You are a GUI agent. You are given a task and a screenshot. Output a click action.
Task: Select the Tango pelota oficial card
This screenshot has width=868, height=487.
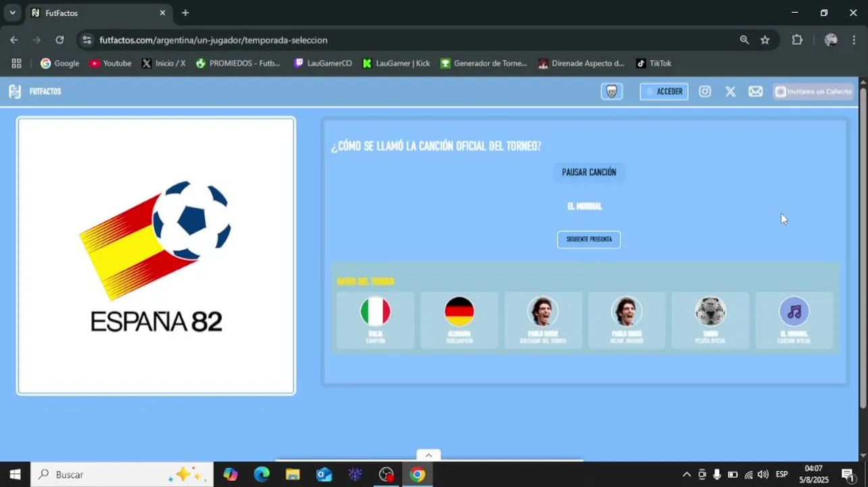click(710, 320)
